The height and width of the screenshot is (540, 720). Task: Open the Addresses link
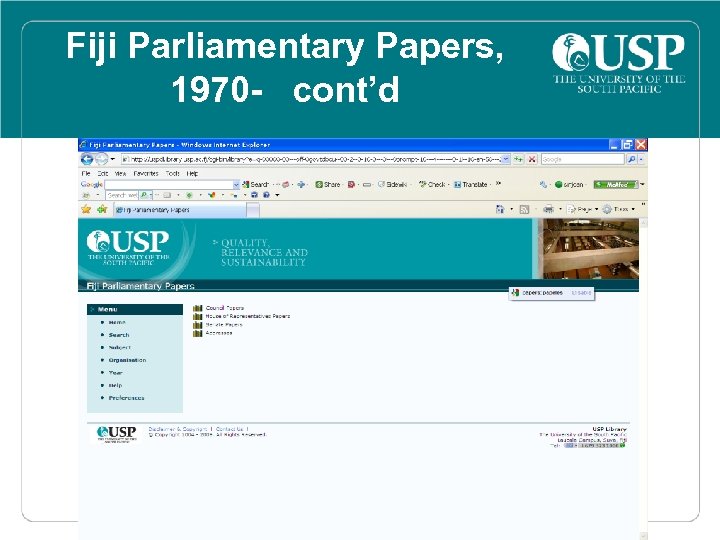(219, 333)
